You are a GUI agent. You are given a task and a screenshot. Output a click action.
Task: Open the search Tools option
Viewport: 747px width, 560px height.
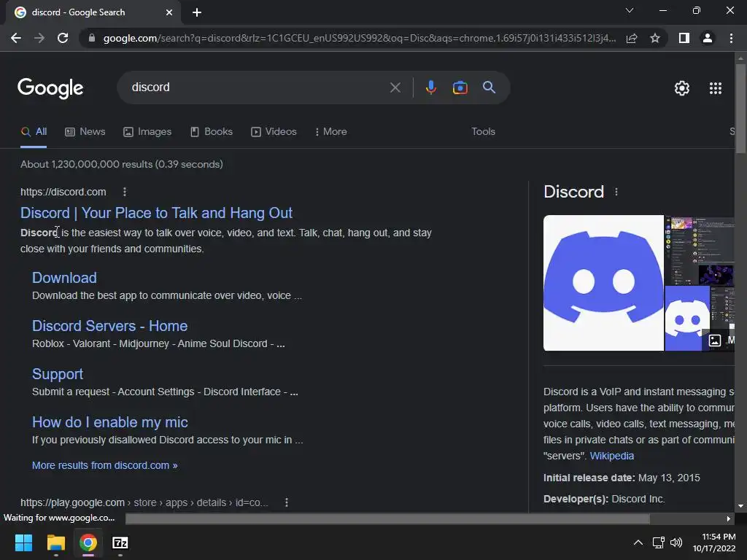pyautogui.click(x=483, y=132)
